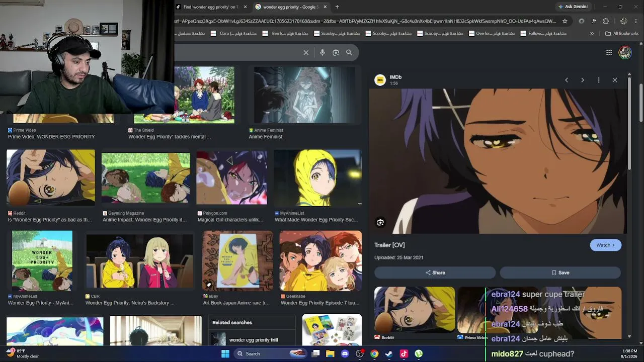The image size is (644, 362).
Task: Open the weather widget showing 85°F
Action: coord(22,353)
